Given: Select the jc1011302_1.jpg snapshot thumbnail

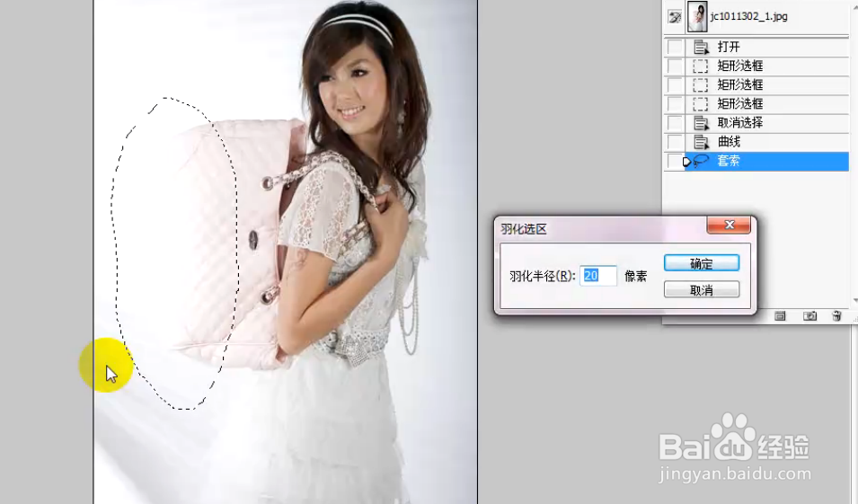Looking at the screenshot, I should [x=697, y=16].
